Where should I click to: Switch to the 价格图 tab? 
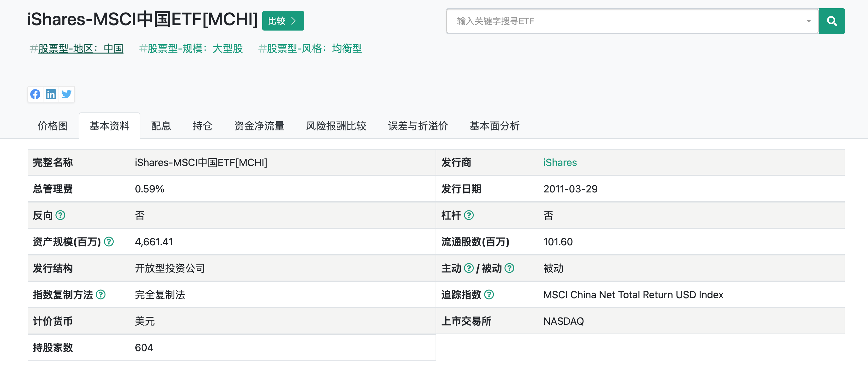pos(53,126)
